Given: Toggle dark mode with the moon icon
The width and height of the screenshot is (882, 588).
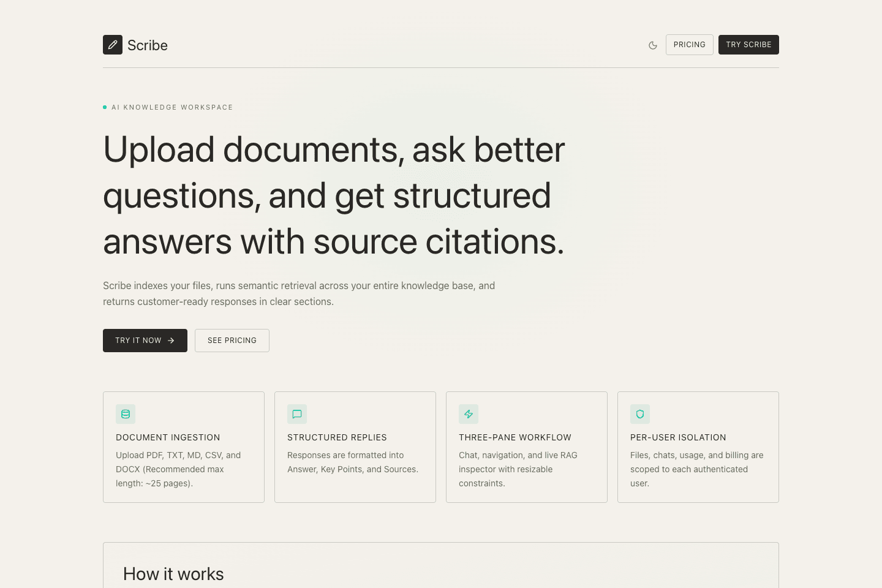Looking at the screenshot, I should pos(653,45).
